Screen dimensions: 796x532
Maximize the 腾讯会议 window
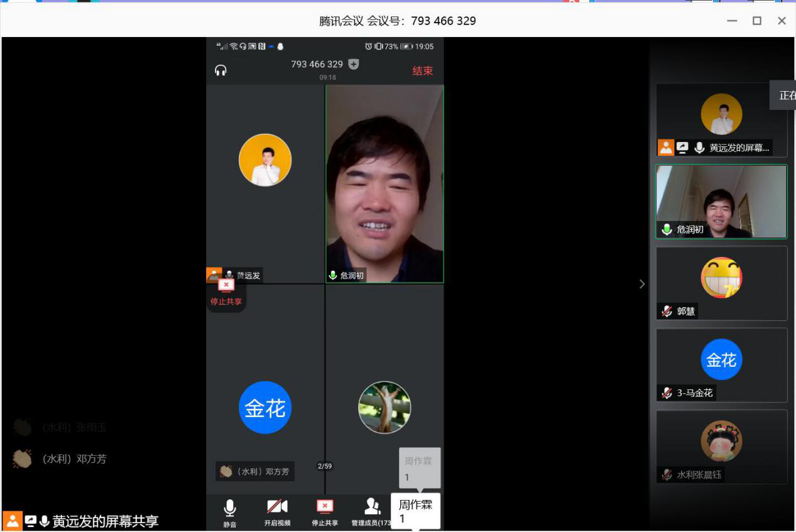(757, 21)
